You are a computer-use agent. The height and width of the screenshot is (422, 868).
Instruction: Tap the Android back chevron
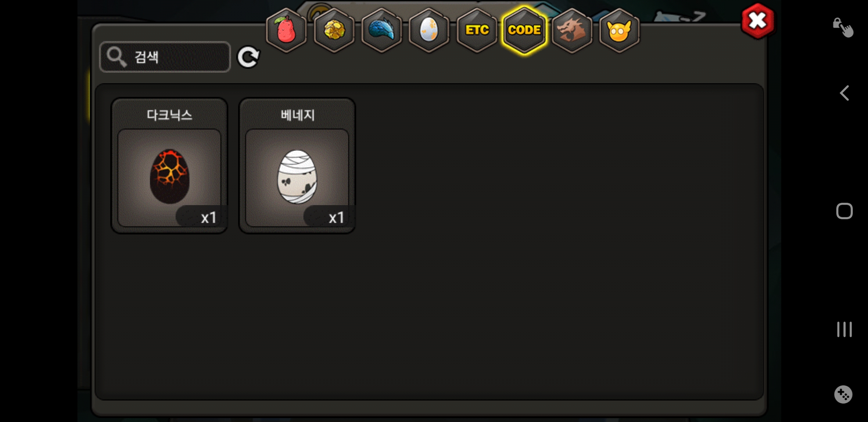tap(845, 93)
